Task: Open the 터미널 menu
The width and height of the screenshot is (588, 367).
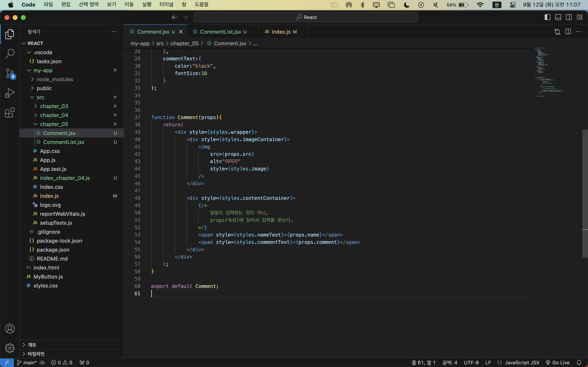Action: 166,5
